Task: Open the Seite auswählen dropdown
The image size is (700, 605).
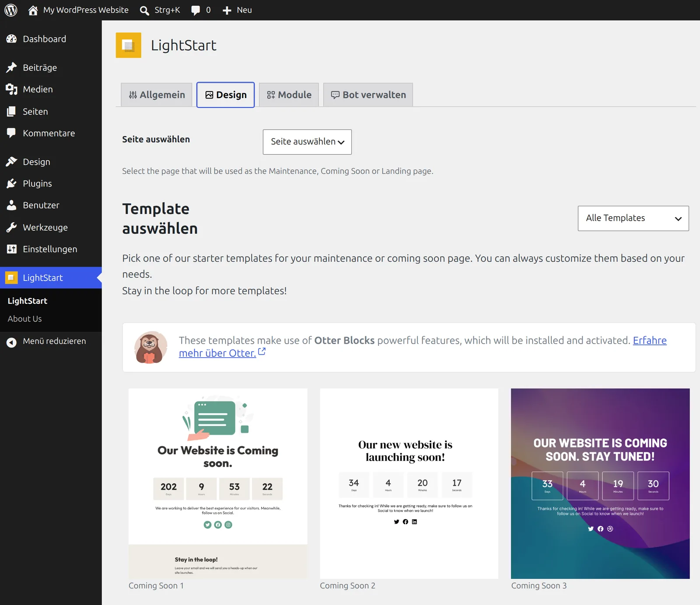Action: click(x=307, y=142)
